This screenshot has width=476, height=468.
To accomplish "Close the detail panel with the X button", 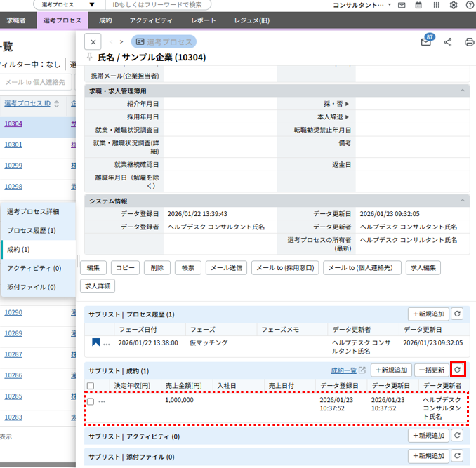I will tap(94, 41).
